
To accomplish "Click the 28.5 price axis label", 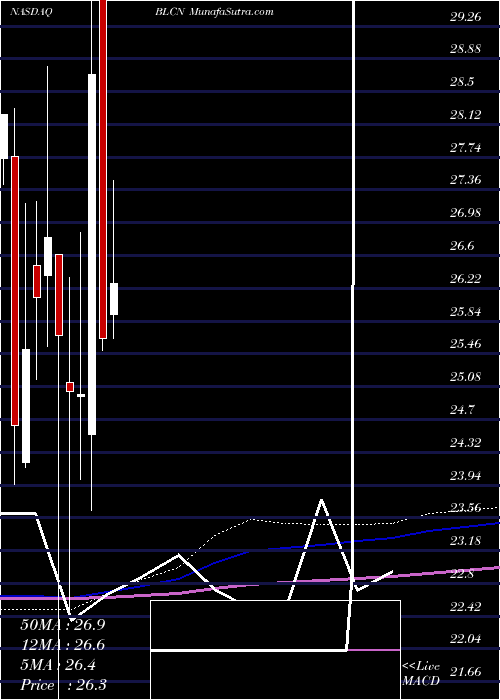I will (x=462, y=83).
